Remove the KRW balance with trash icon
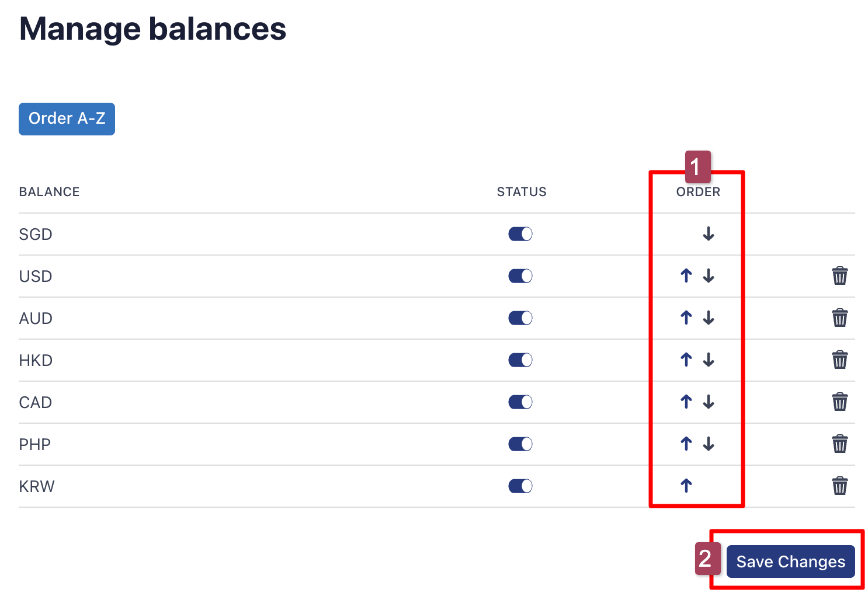The height and width of the screenshot is (600, 868). point(839,486)
